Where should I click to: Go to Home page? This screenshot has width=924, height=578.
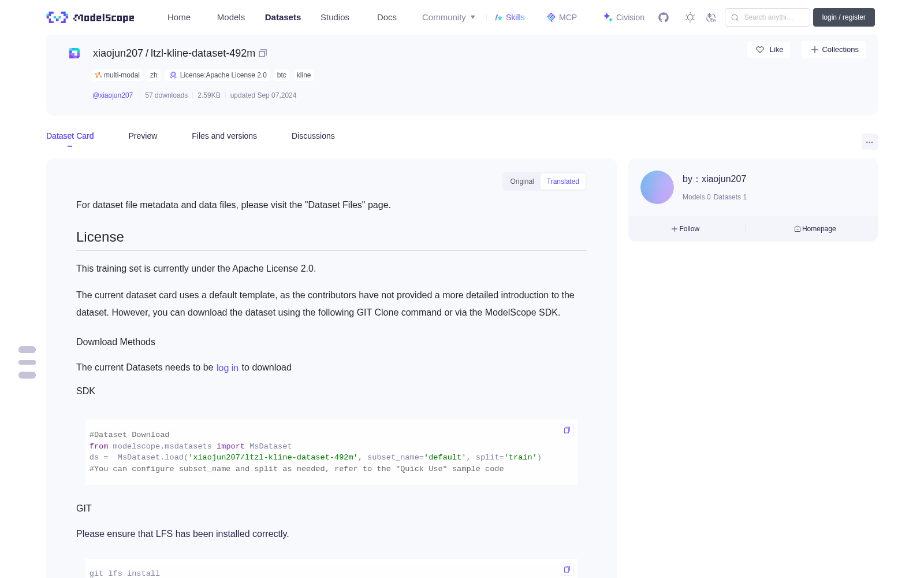pos(179,17)
